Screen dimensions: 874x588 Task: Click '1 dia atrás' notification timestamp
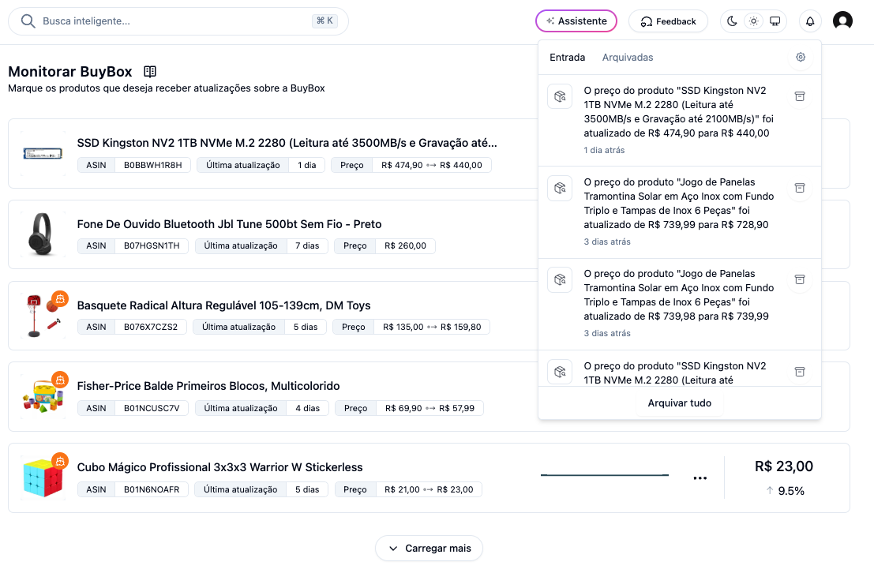tap(604, 150)
